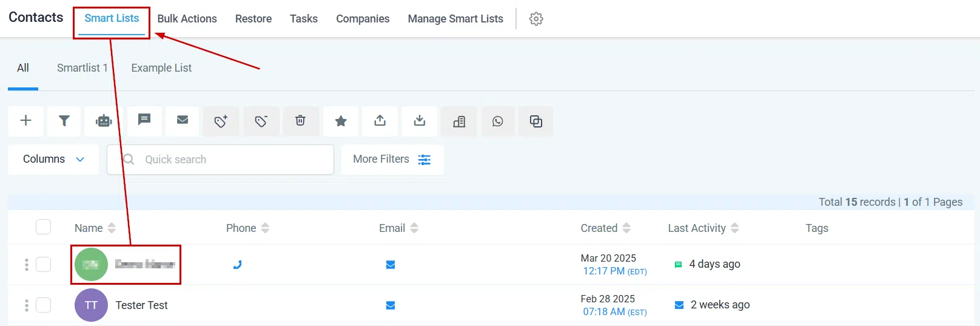Click the Tags column header
Screen dimensions: 980x326
pyautogui.click(x=817, y=228)
